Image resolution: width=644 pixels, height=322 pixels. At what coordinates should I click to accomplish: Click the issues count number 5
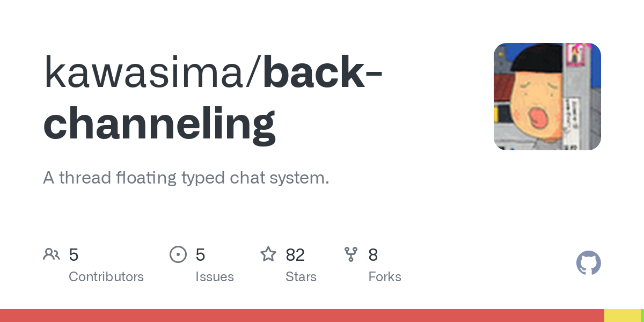click(x=200, y=255)
